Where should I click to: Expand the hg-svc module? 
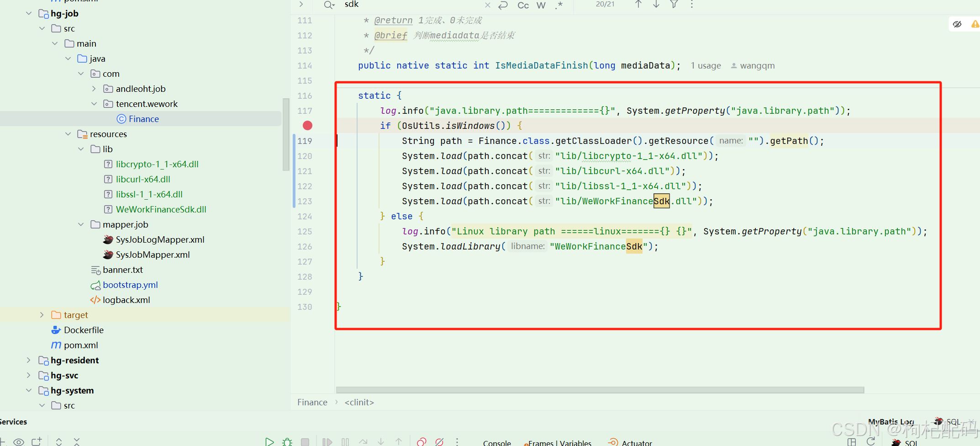29,375
